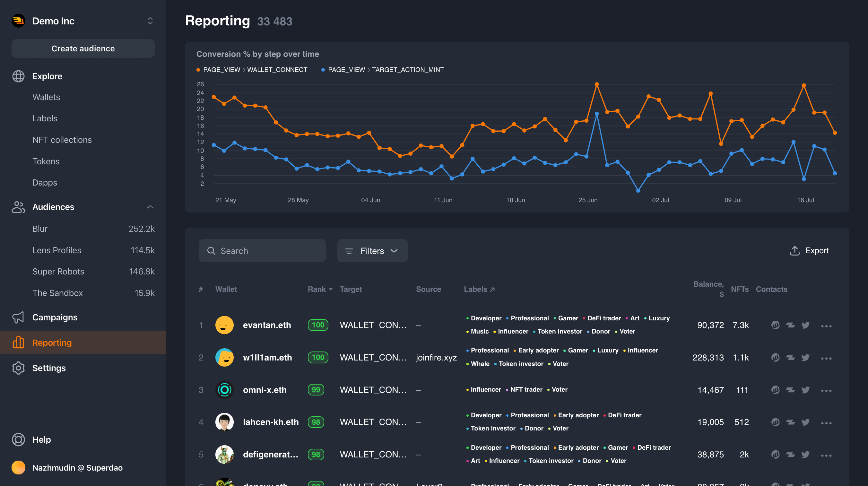This screenshot has width=868, height=486.
Task: Open the Labels column header link
Action: click(479, 289)
